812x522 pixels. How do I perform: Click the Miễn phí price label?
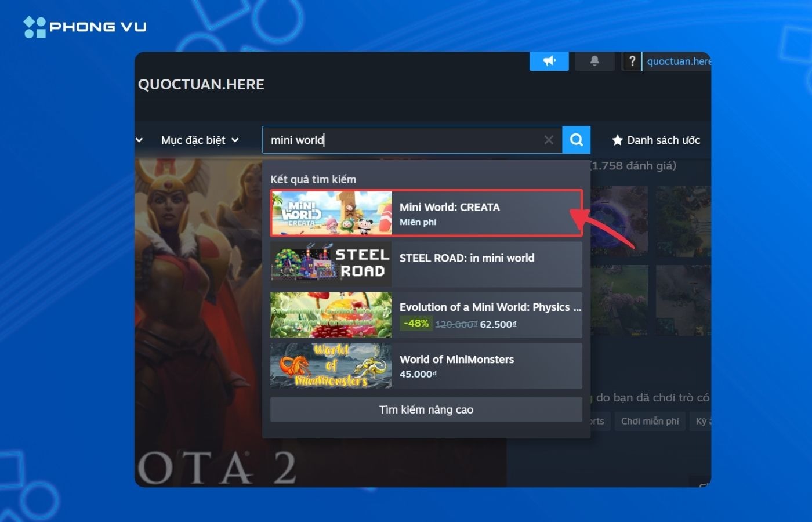coord(418,222)
